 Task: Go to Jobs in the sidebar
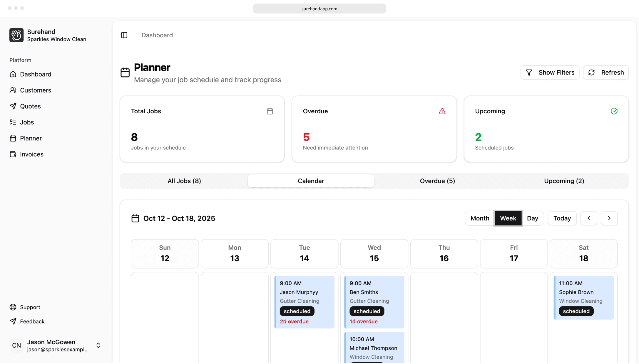tap(27, 122)
